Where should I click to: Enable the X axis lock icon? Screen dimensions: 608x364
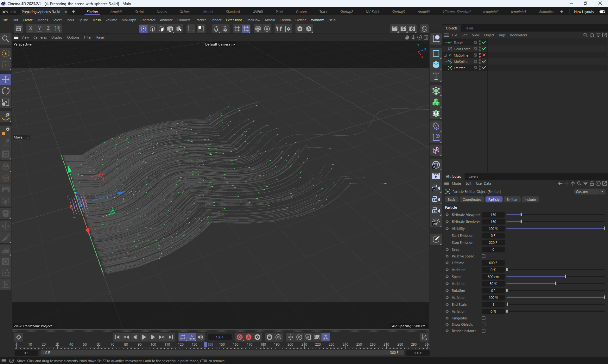click(31, 29)
